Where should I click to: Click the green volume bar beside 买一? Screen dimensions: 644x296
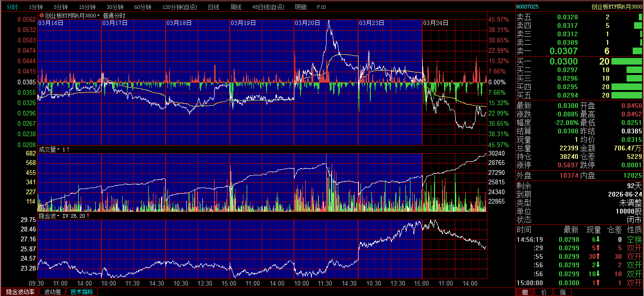coord(627,61)
